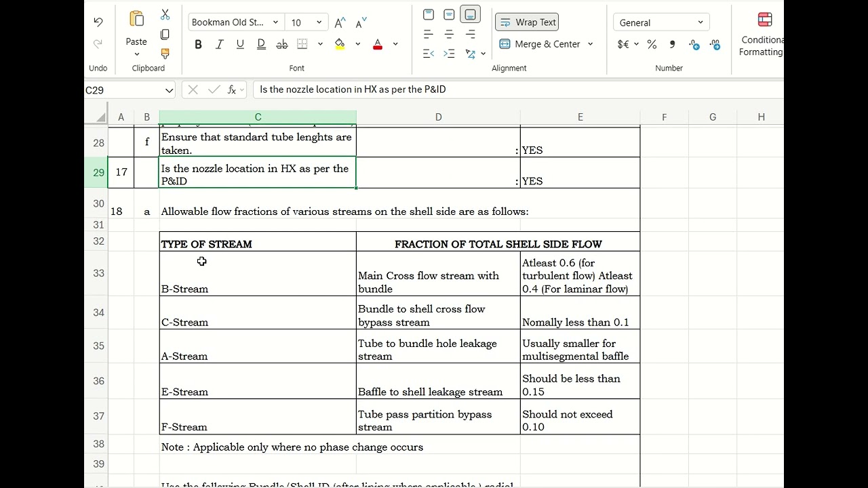Click Insert Function fx icon
This screenshot has height=488, width=868.
[x=232, y=89]
